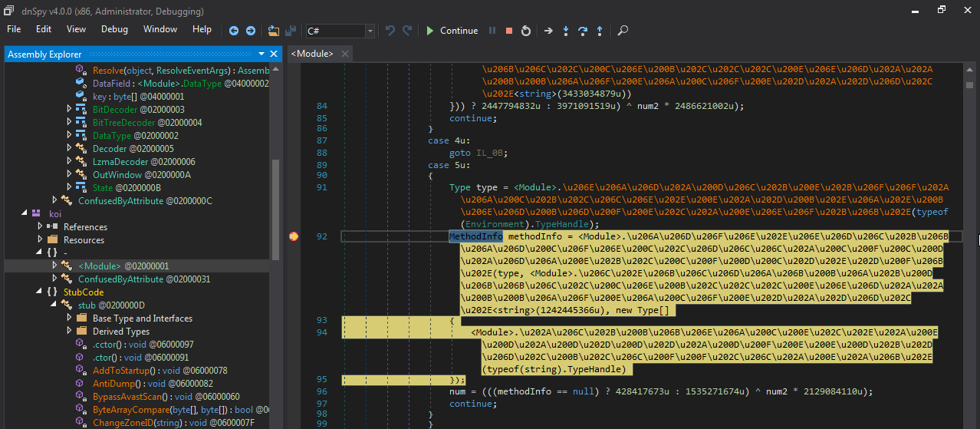
Task: Open the Debug menu
Action: 114,29
